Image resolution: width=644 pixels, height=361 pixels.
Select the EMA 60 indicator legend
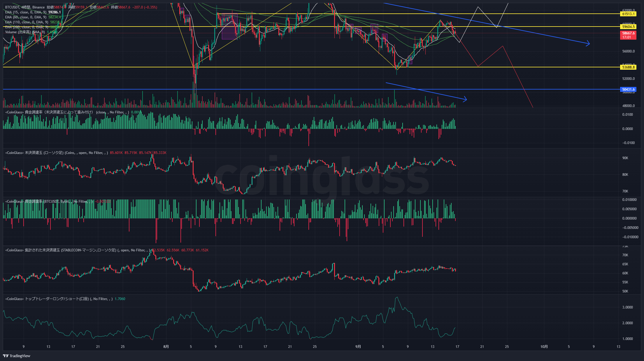pyautogui.click(x=26, y=17)
